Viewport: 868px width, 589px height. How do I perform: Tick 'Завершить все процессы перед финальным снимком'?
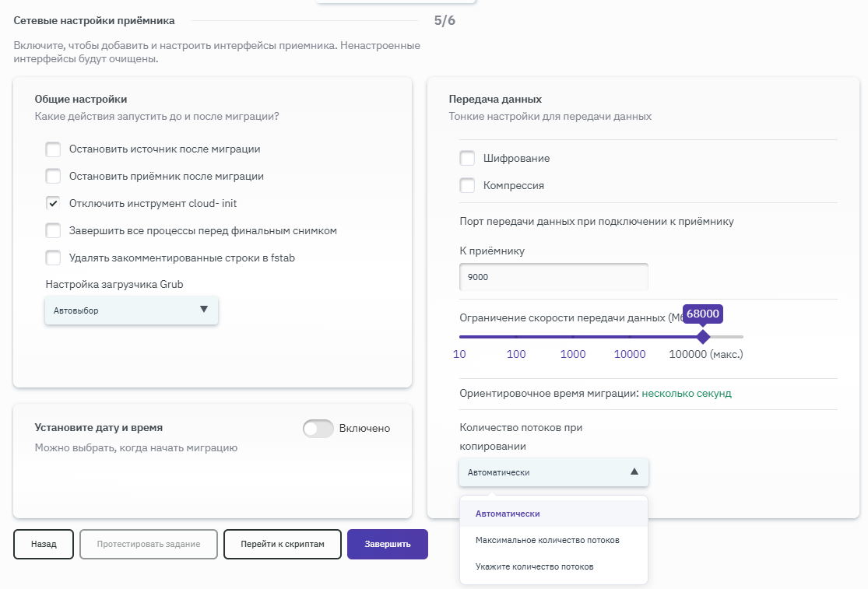[53, 231]
